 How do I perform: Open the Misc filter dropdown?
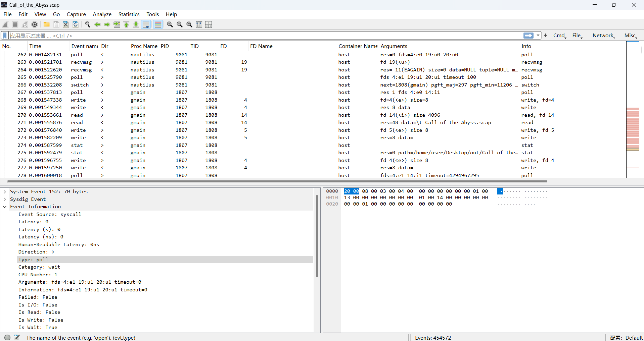click(631, 36)
